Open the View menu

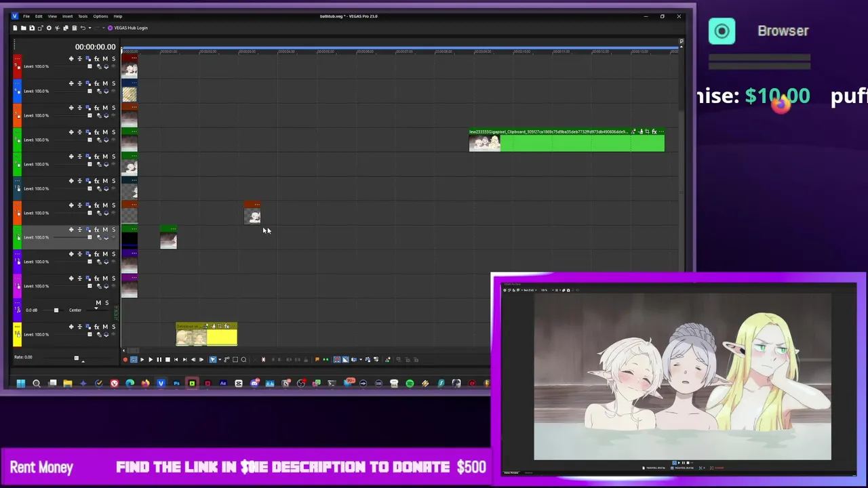52,16
